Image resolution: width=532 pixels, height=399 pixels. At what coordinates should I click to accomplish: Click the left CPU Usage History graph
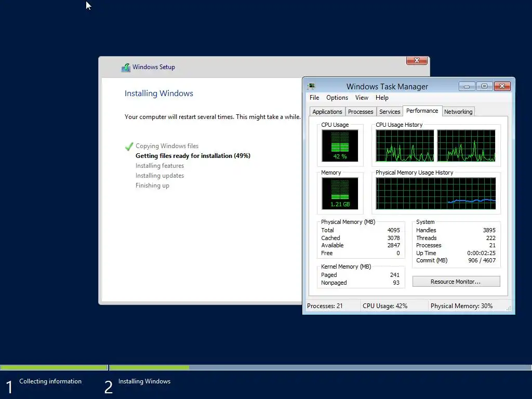405,145
